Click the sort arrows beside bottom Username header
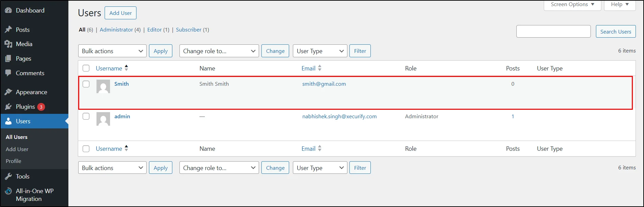 click(126, 148)
